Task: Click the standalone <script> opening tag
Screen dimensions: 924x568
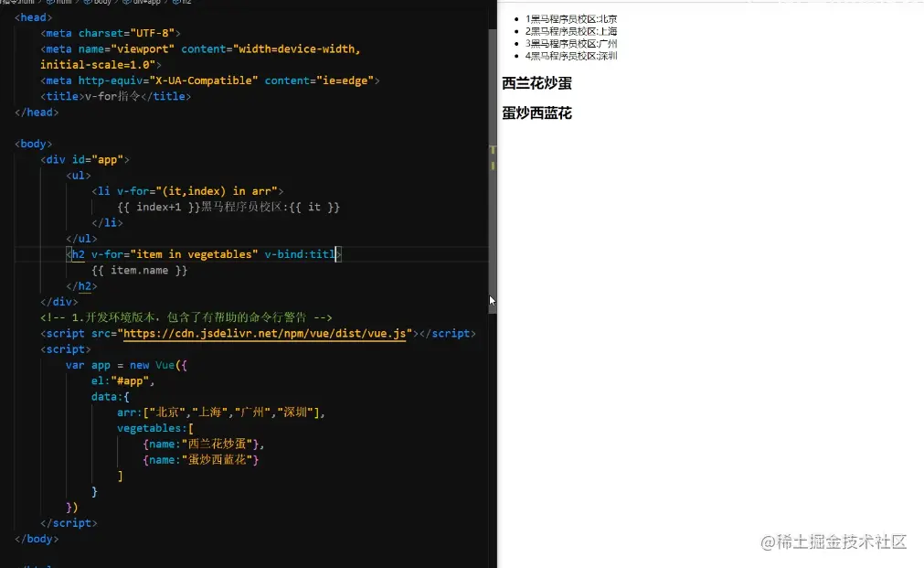Action: (x=66, y=349)
